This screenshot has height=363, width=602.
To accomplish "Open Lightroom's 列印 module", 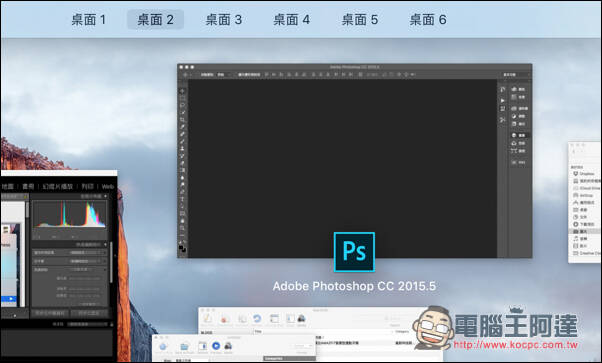I will coord(88,186).
